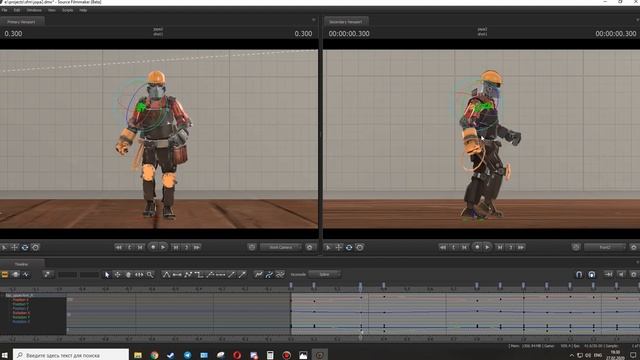Jump to last frame in secondary viewport

click(521, 247)
